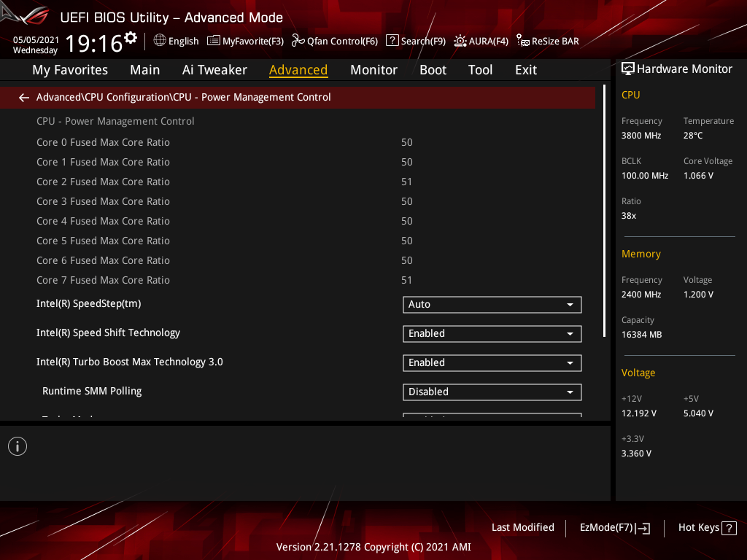This screenshot has height=560, width=747.
Task: Click the AURA(F4) label
Action: point(488,42)
